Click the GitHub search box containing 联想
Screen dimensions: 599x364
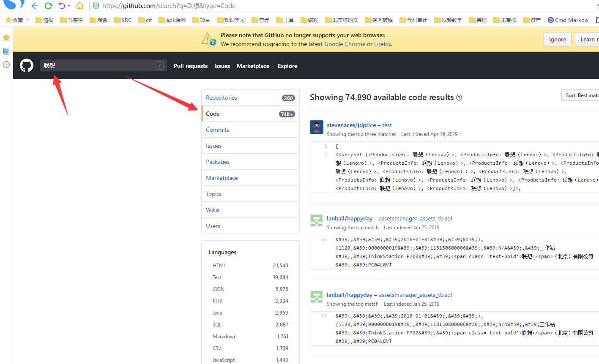[103, 65]
